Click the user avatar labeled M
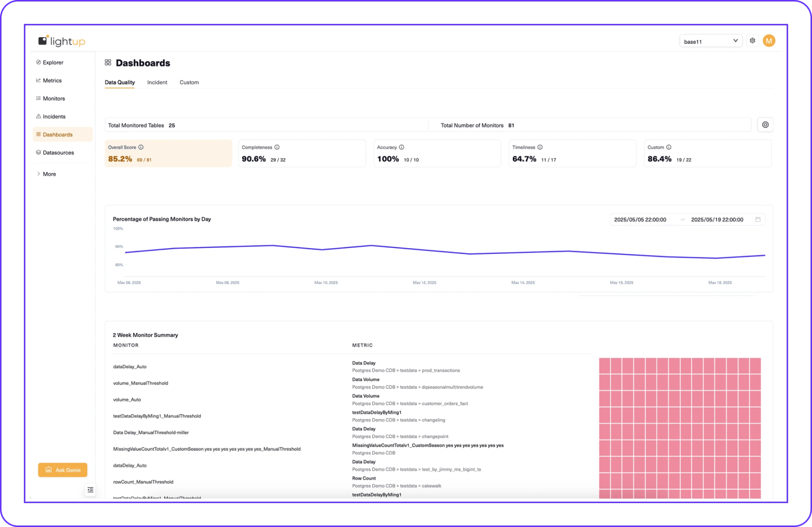This screenshot has height=527, width=812. click(769, 40)
